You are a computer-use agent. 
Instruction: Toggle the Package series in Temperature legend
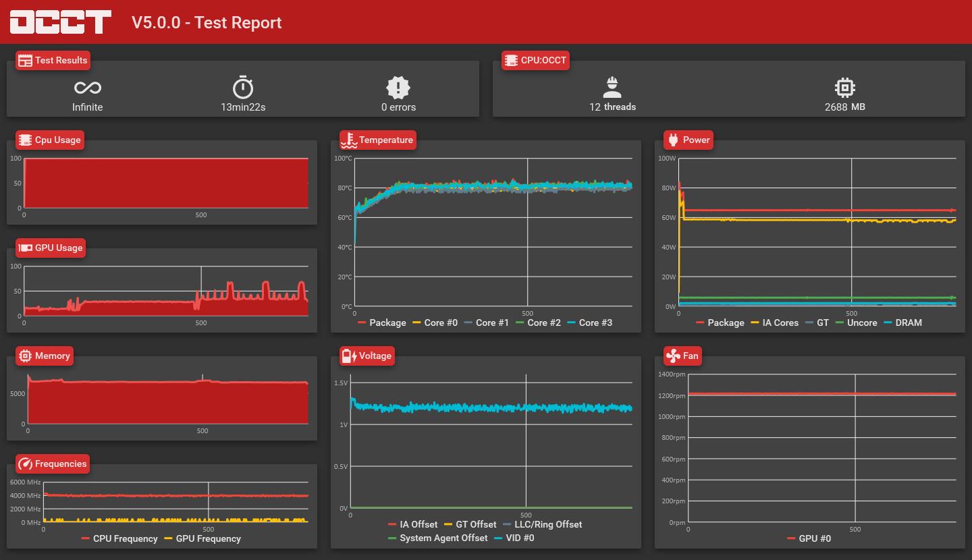pos(382,323)
